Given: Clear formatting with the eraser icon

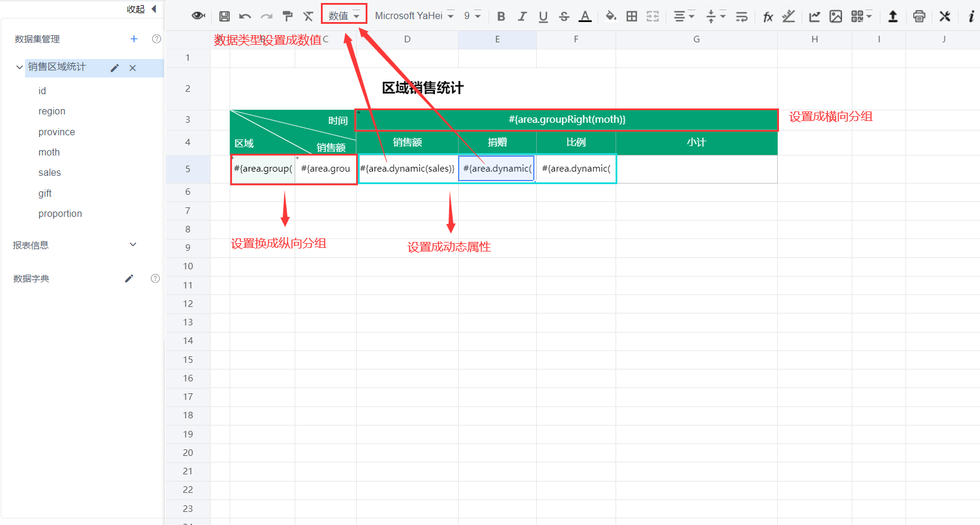Looking at the screenshot, I should pyautogui.click(x=308, y=16).
